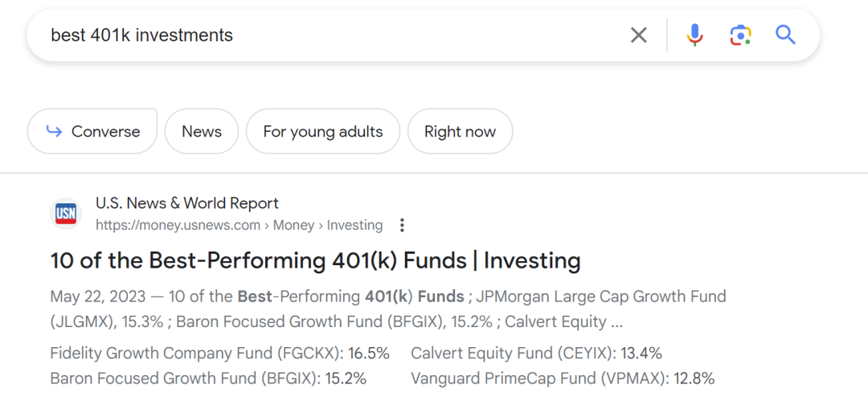Open three-dot menu beside usnews URL
The image size is (868, 413).
click(403, 225)
